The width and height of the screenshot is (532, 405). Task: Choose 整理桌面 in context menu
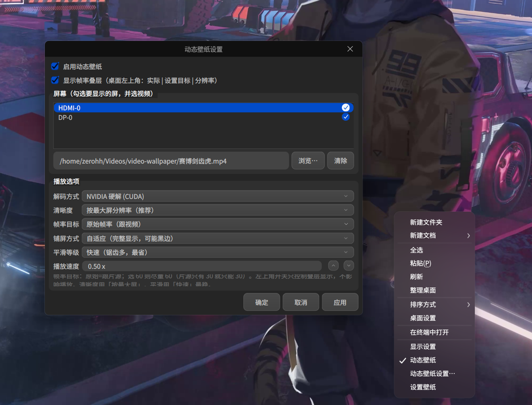(x=435, y=290)
